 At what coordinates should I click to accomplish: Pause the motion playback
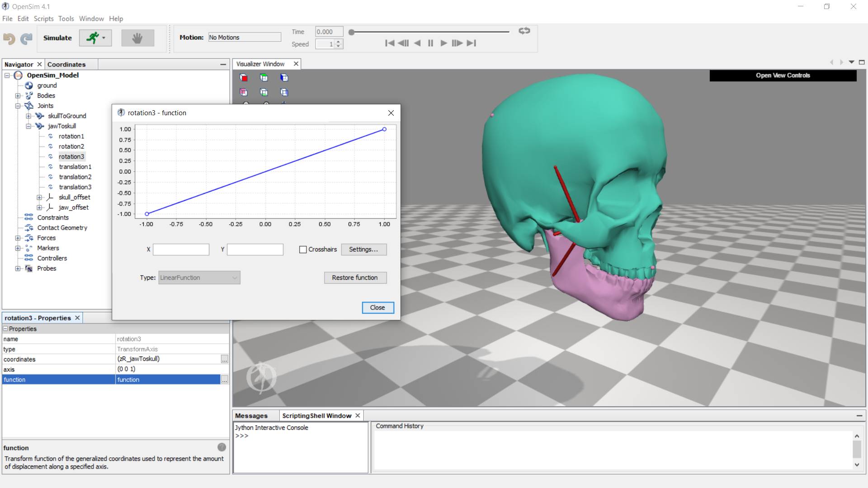[430, 43]
